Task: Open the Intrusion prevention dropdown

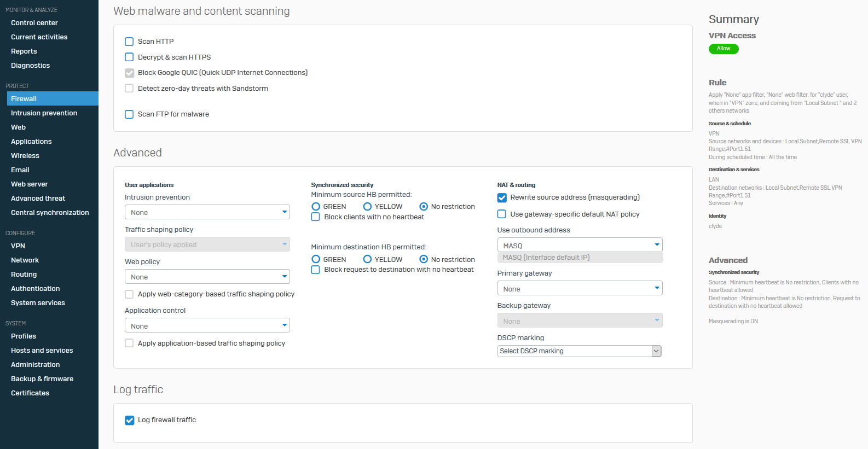Action: click(x=207, y=212)
